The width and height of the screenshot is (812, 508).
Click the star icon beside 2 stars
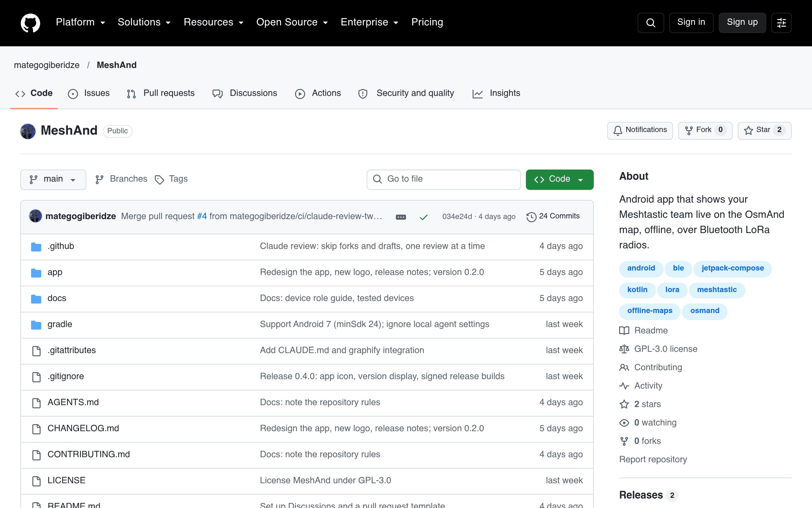point(624,404)
